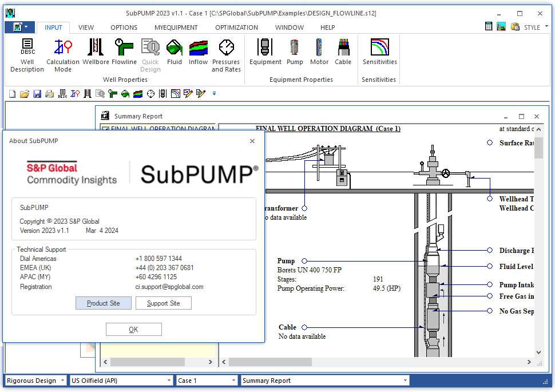
Task: Open the MYEQUIPMENT ribbon tab
Action: point(176,27)
